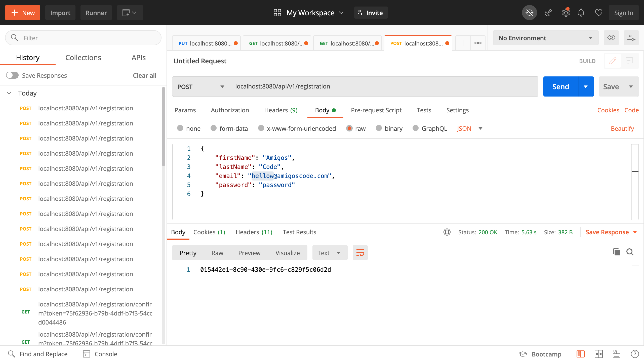Click environment quick look eye icon
This screenshot has height=362, width=644.
[611, 38]
